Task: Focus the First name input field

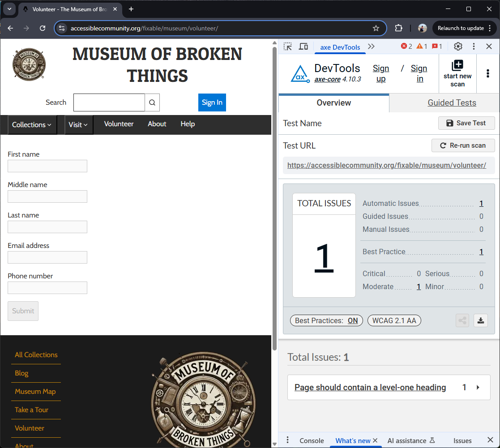Action: pos(47,166)
